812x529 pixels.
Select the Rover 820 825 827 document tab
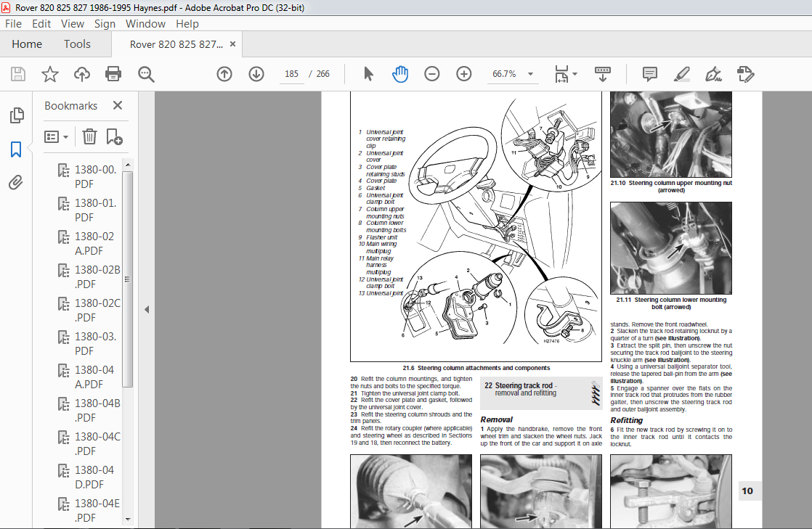coord(176,44)
